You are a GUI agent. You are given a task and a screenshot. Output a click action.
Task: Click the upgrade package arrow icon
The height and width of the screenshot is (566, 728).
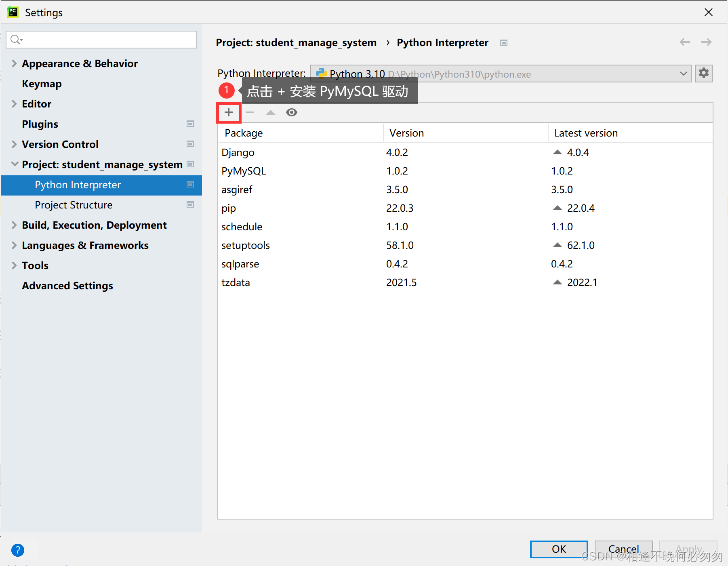(x=271, y=112)
